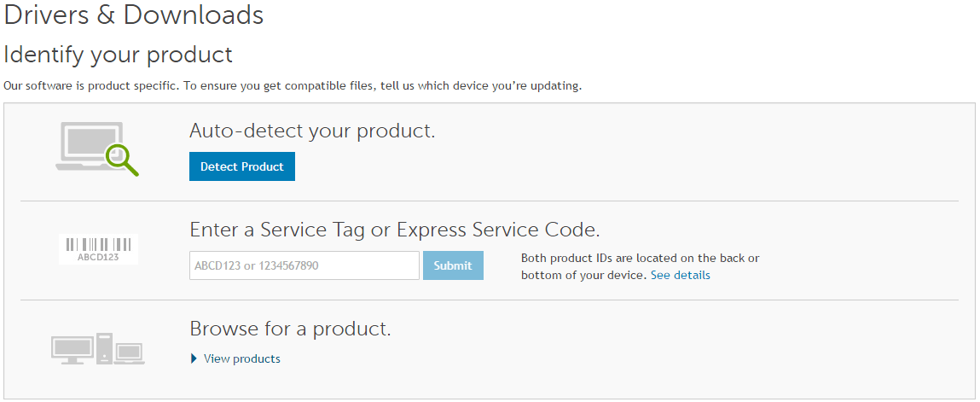Open the See details link
This screenshot has height=402, width=980.
680,275
